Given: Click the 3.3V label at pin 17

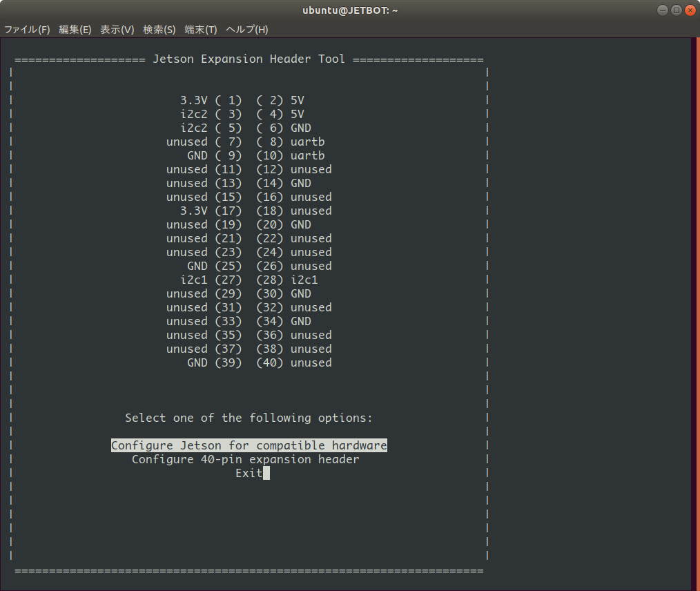Looking at the screenshot, I should pos(194,211).
